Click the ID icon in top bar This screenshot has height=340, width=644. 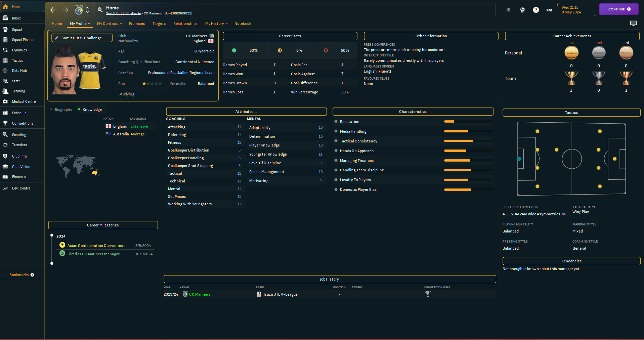[x=508, y=10]
